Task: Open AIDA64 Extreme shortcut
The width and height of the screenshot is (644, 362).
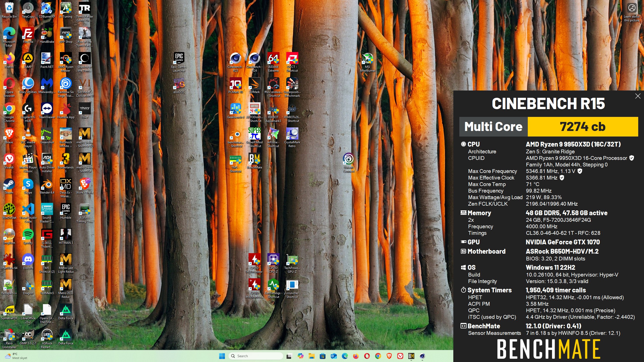Action: [x=273, y=62]
